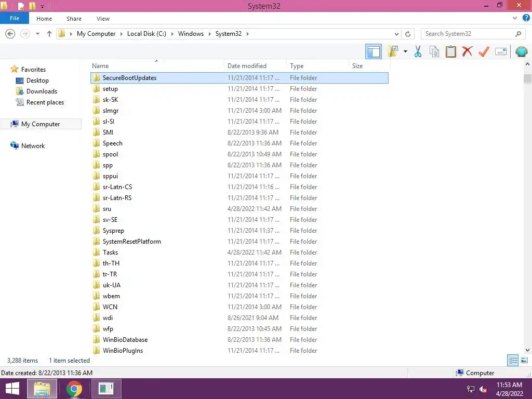The image size is (532, 399).
Task: Switch to the View ribbon tab
Action: coord(103,19)
